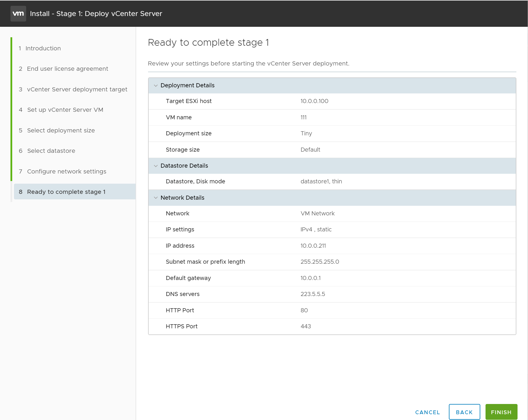Viewport: 528px width, 420px height.
Task: Collapse the Deployment Details section chevron
Action: coord(156,86)
